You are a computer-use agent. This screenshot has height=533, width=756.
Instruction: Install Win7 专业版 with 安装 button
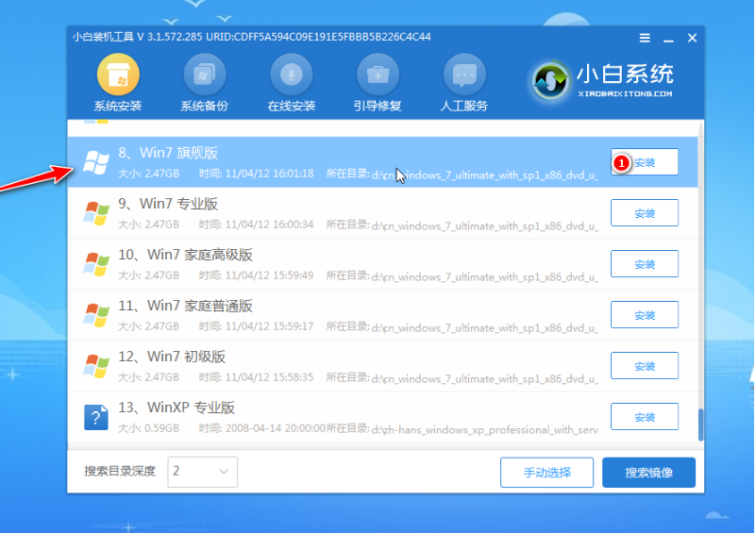pos(645,213)
